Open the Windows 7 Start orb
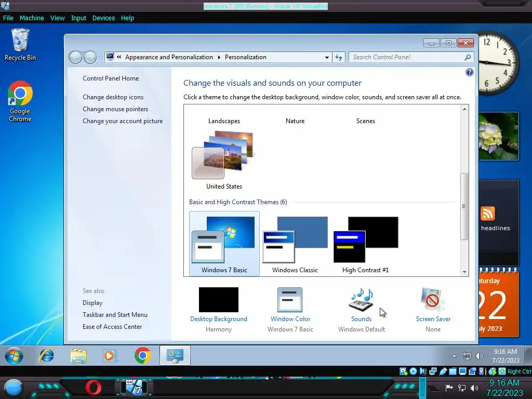532x399 pixels. pos(14,355)
